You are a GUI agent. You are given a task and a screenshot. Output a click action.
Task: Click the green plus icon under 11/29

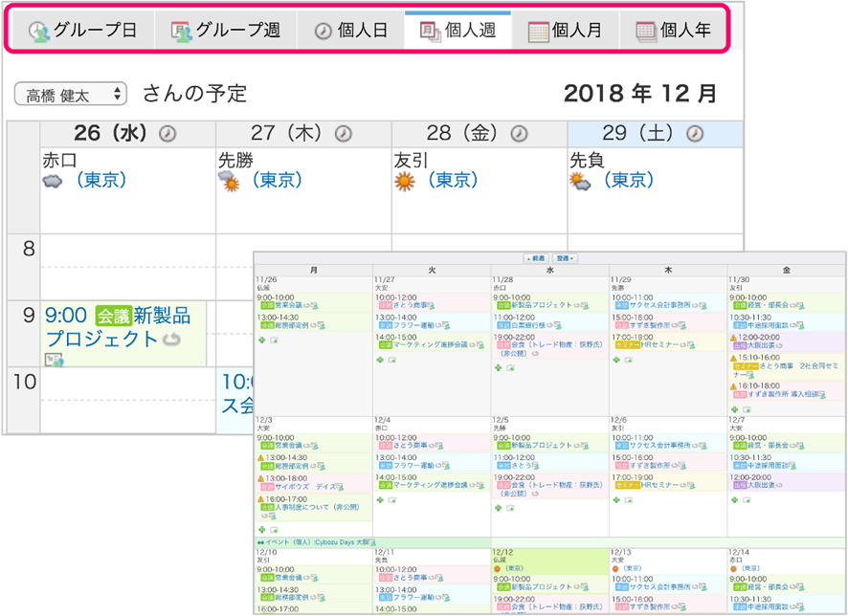pyautogui.click(x=616, y=360)
